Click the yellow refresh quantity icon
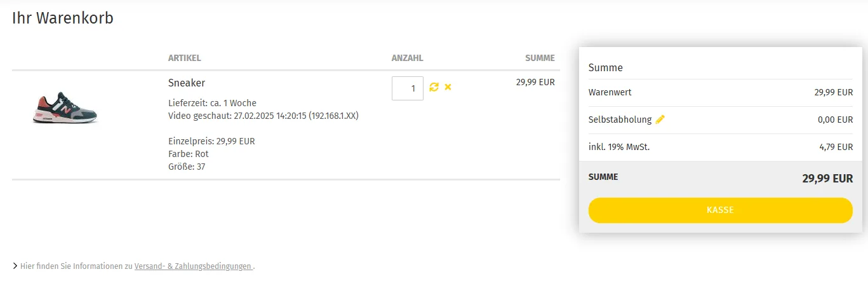 pyautogui.click(x=434, y=87)
